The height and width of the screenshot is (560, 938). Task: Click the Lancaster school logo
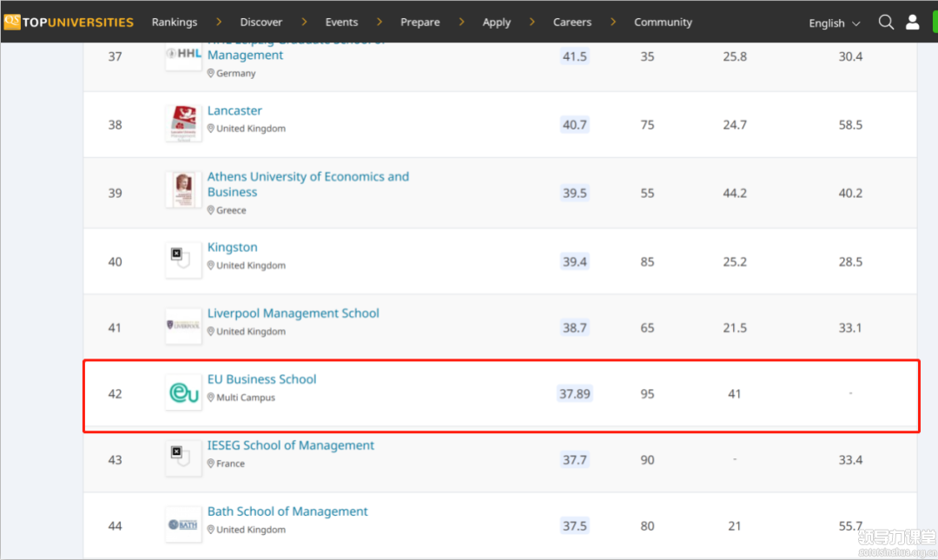pos(183,122)
